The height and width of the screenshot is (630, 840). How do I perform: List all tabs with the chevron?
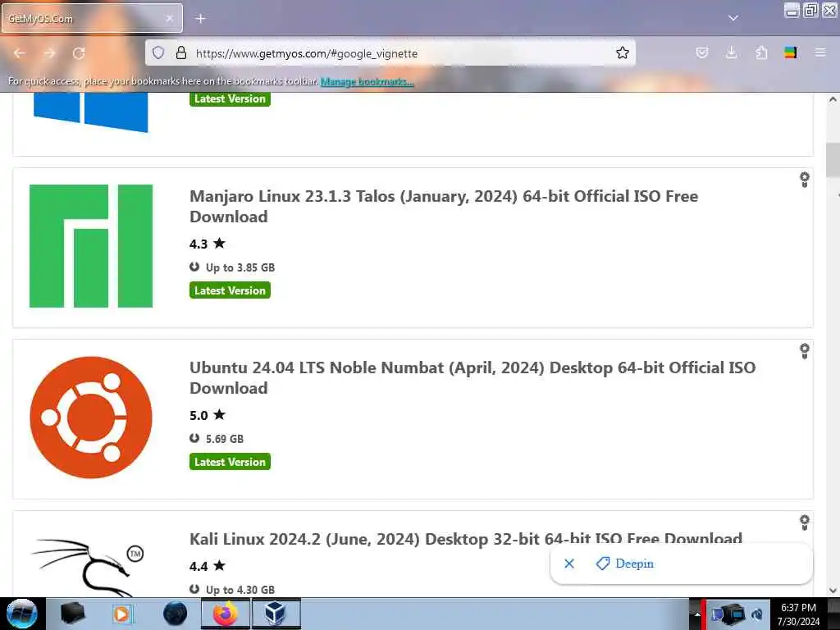[x=733, y=18]
